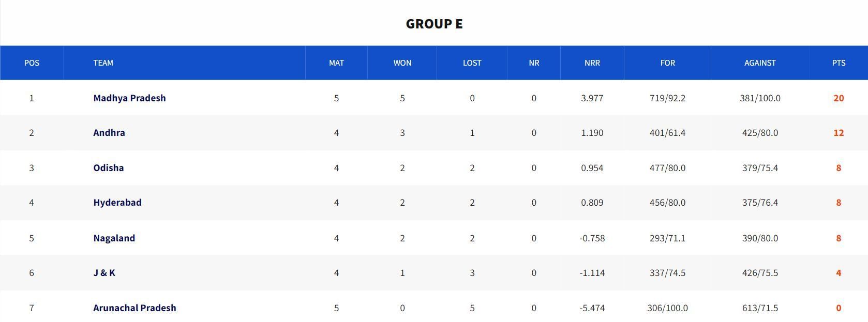868x322 pixels.
Task: Select the Odisha team row
Action: pyautogui.click(x=109, y=168)
